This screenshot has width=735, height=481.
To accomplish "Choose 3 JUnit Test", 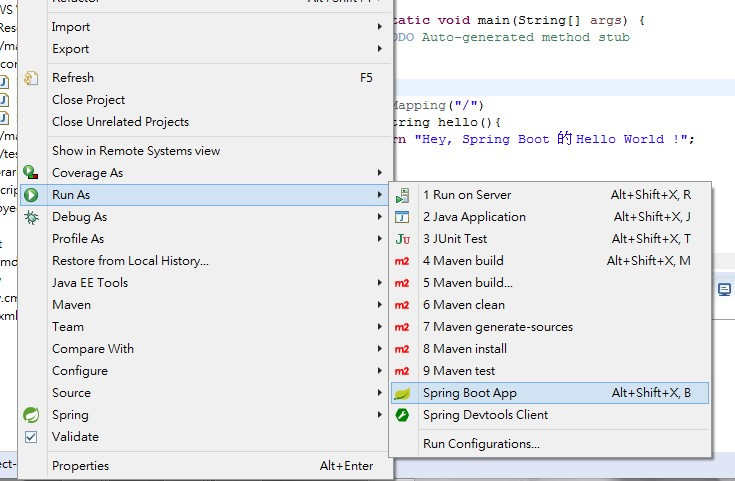I will click(x=550, y=239).
